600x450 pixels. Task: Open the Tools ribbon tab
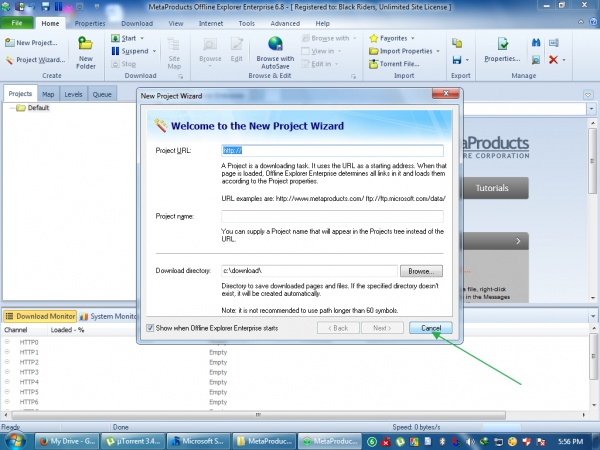pyautogui.click(x=246, y=23)
